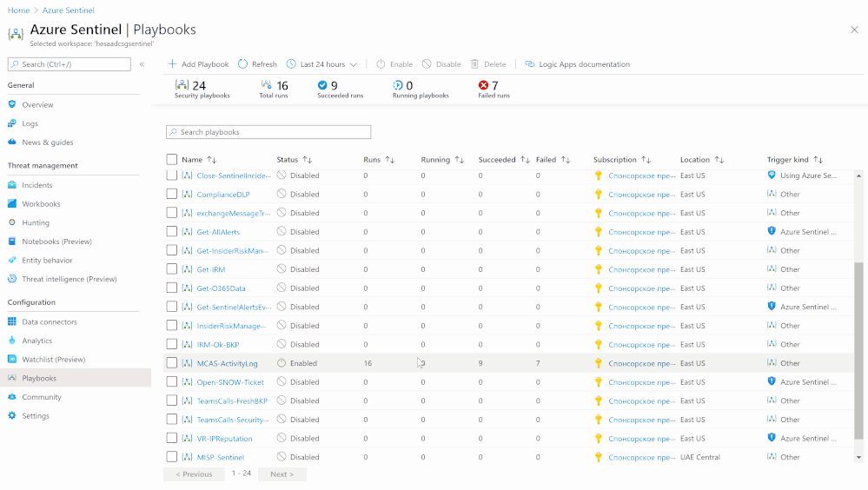The width and height of the screenshot is (868, 490).
Task: Click the Entity behavior icon
Action: (12, 260)
